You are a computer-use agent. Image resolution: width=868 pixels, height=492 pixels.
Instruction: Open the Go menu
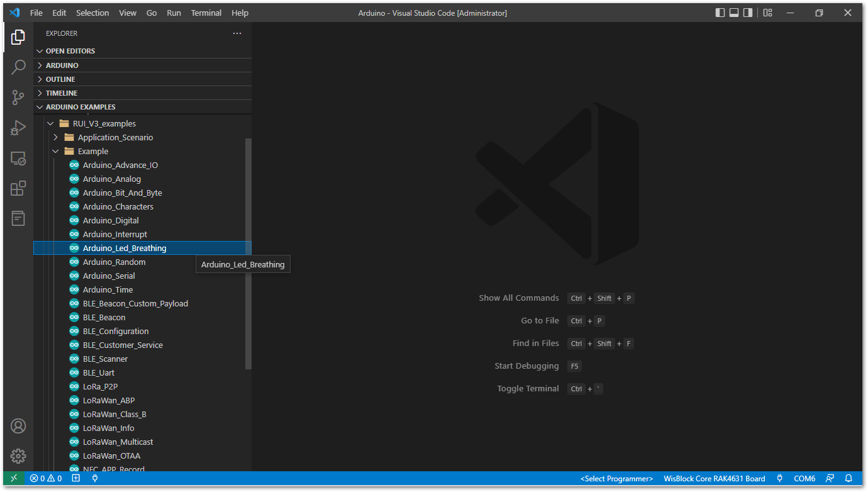click(x=152, y=13)
